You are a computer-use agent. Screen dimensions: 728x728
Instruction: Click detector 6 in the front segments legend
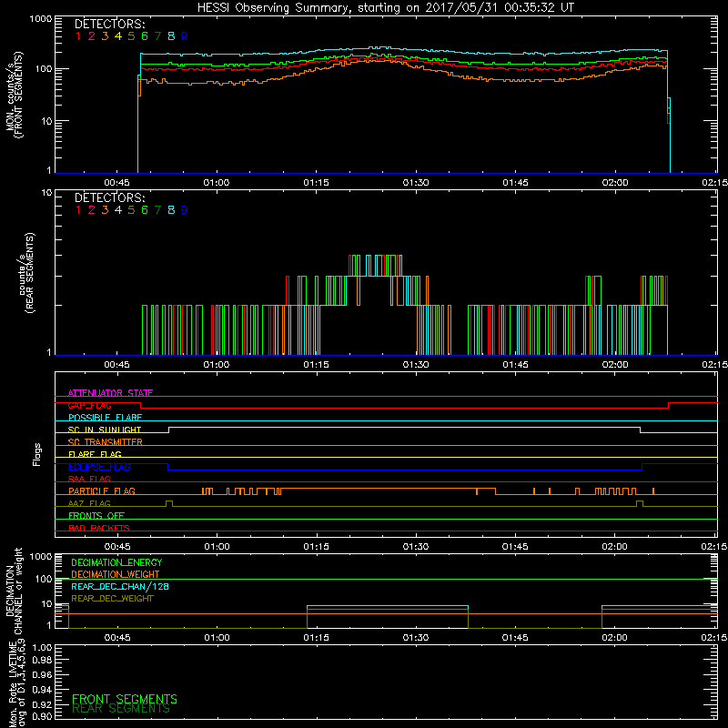pos(145,36)
